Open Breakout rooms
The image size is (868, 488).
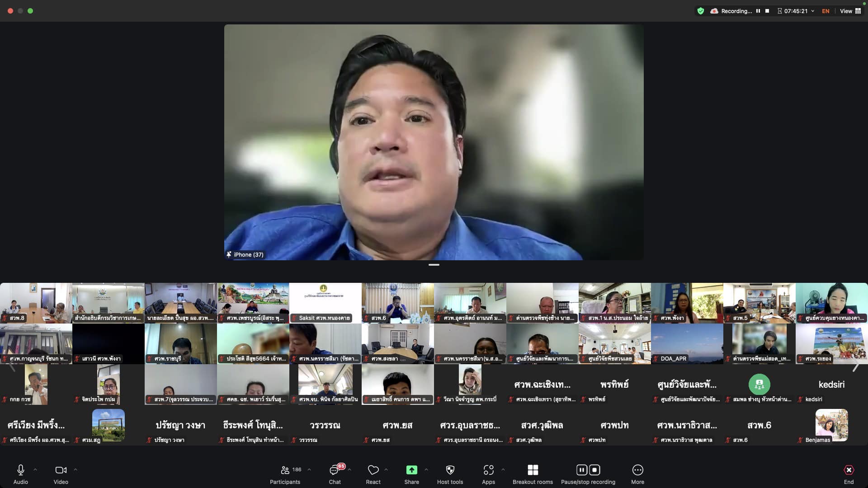(x=533, y=470)
